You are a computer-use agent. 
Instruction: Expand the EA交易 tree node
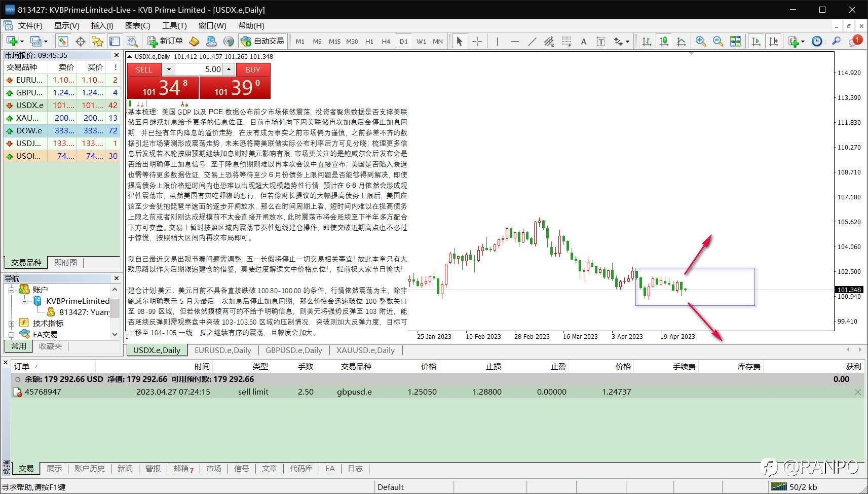coord(12,334)
